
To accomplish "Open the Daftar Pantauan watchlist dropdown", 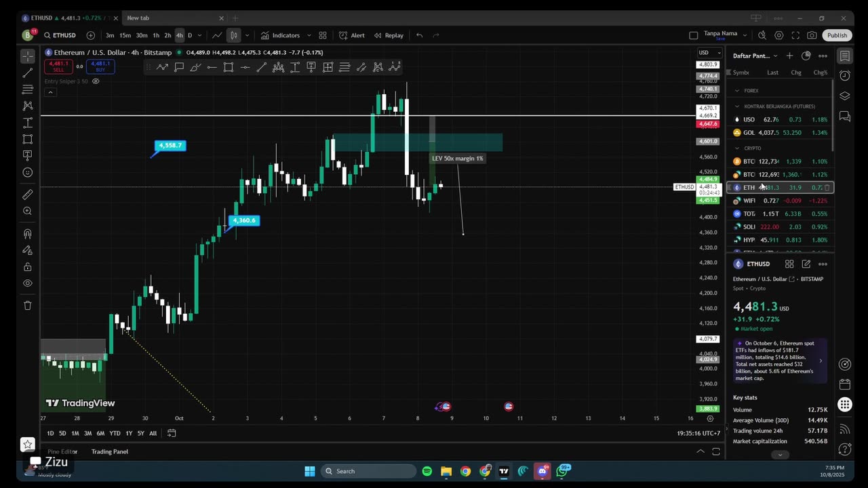I will pos(755,56).
